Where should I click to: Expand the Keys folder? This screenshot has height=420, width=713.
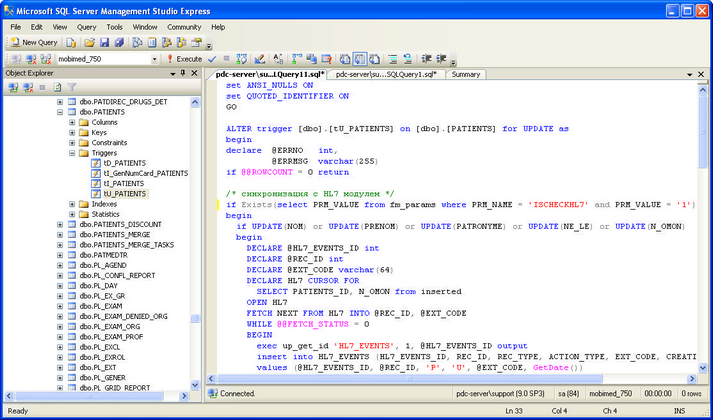coord(72,132)
